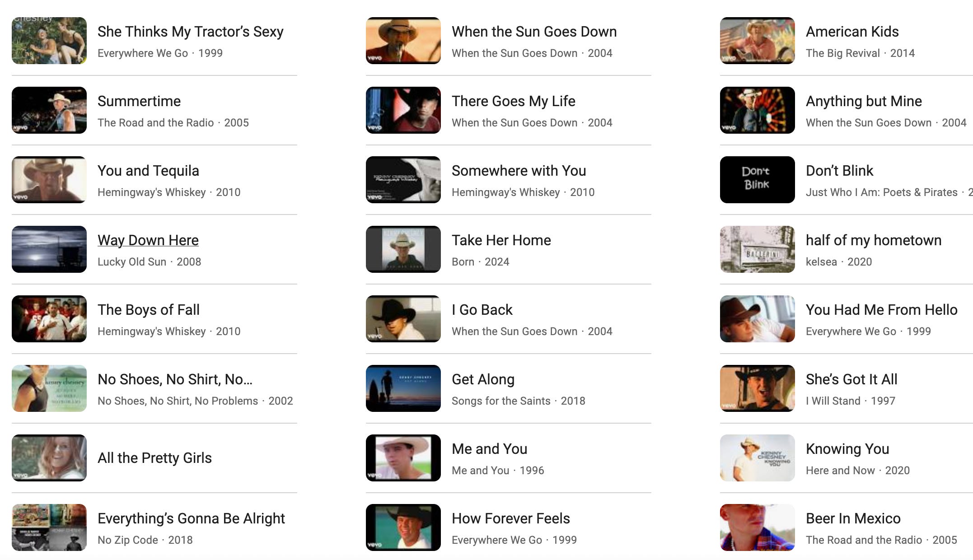Click the Get Along sunset thumbnail

coord(403,388)
